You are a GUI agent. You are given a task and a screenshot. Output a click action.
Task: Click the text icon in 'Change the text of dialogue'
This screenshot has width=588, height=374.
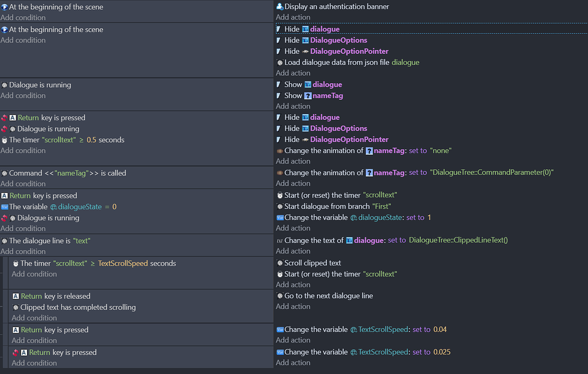(x=280, y=240)
